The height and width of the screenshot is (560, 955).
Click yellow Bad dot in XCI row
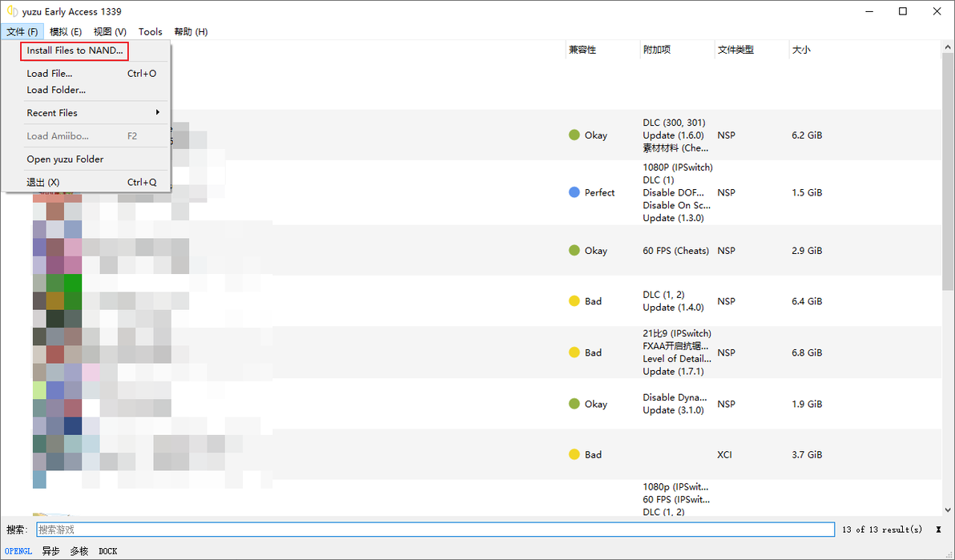574,454
